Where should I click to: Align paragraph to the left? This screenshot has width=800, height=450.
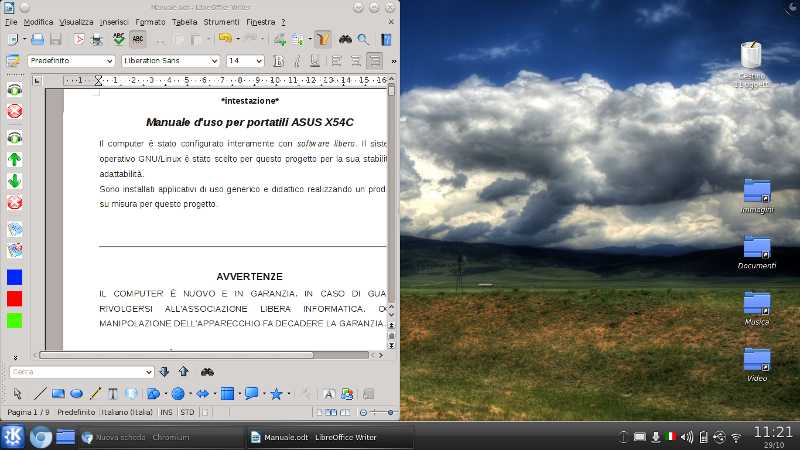click(336, 61)
